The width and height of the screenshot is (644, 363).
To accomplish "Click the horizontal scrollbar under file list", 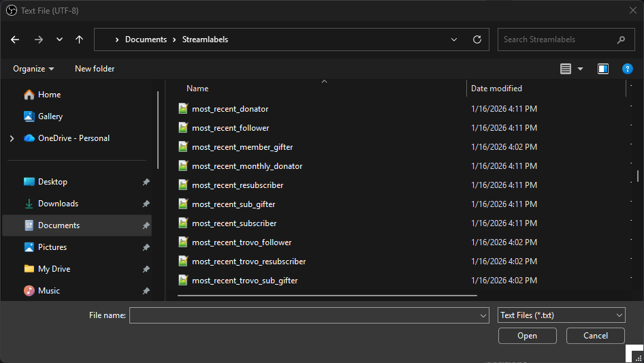I will click(x=327, y=296).
